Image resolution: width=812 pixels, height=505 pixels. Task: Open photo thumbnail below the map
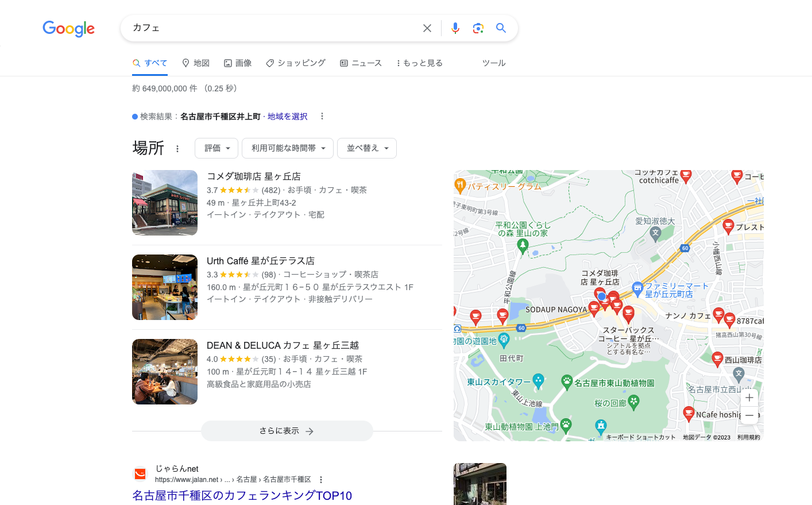coord(480,484)
